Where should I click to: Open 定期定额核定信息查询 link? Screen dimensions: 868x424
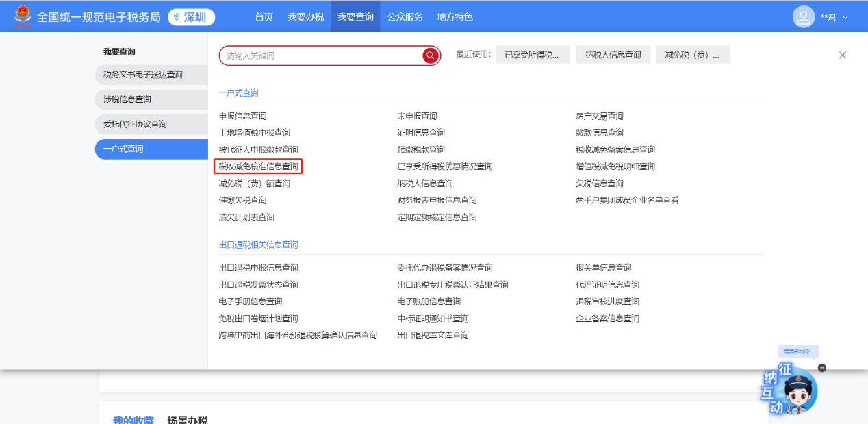[437, 217]
